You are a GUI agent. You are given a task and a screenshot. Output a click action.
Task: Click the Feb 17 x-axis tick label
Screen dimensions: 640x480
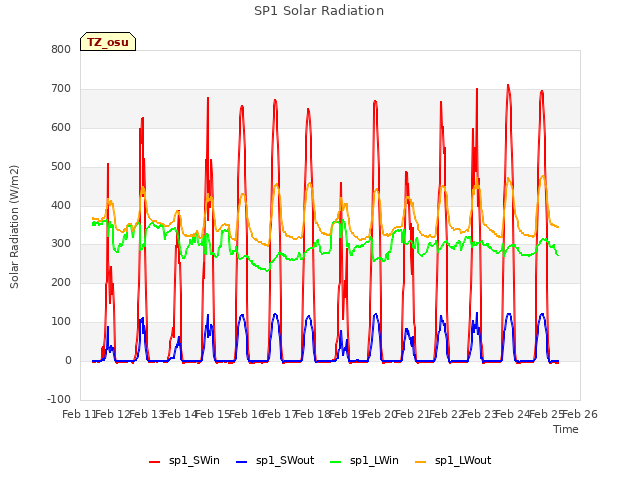(x=280, y=414)
